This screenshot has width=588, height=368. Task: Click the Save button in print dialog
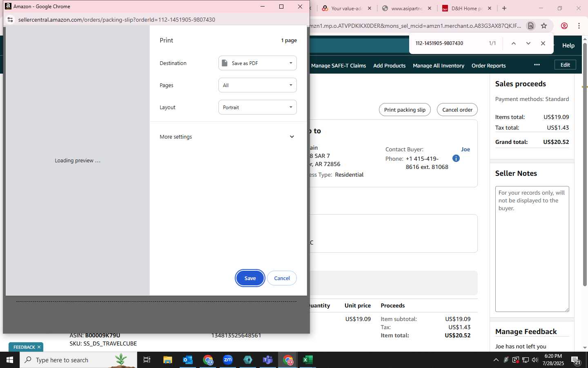(250, 278)
